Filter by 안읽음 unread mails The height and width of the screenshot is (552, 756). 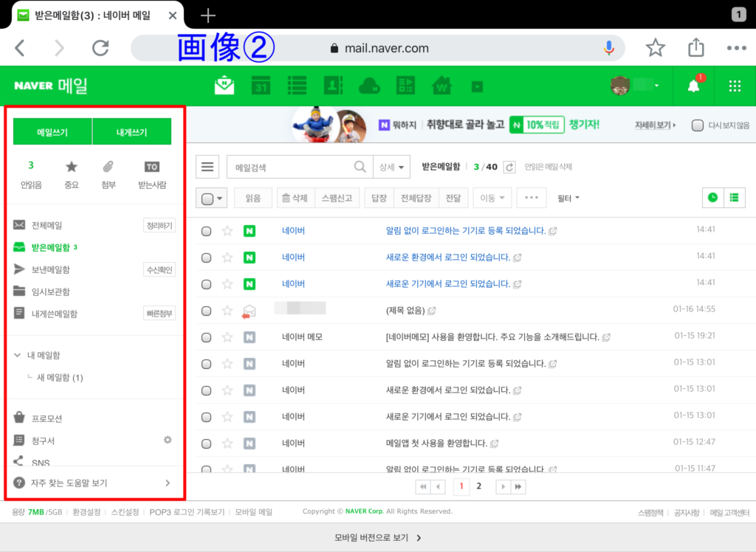pyautogui.click(x=31, y=175)
